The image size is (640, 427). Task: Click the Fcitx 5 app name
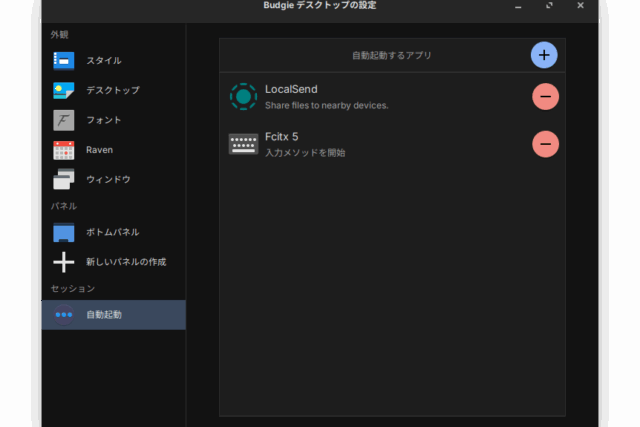pos(282,137)
